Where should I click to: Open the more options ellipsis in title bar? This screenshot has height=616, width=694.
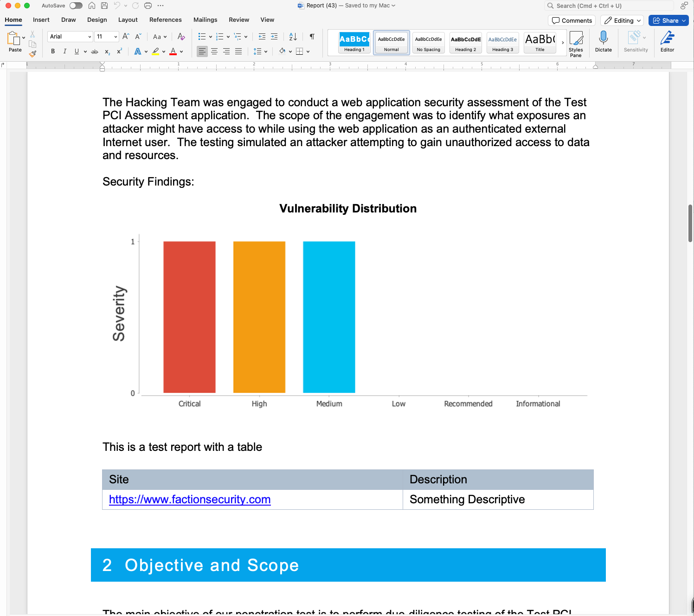point(161,6)
